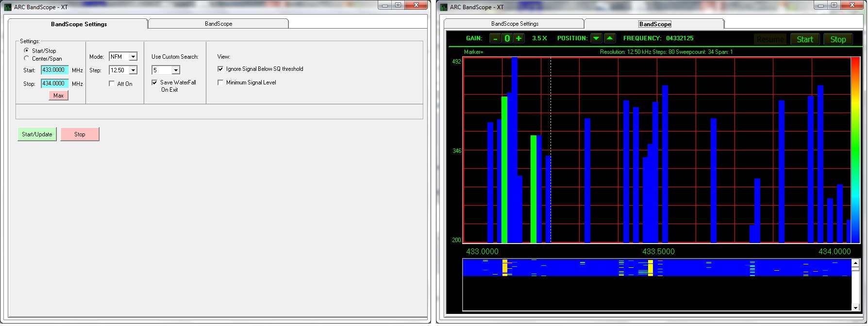
Task: Click the 433.0000 axis label below spectrum
Action: (482, 251)
